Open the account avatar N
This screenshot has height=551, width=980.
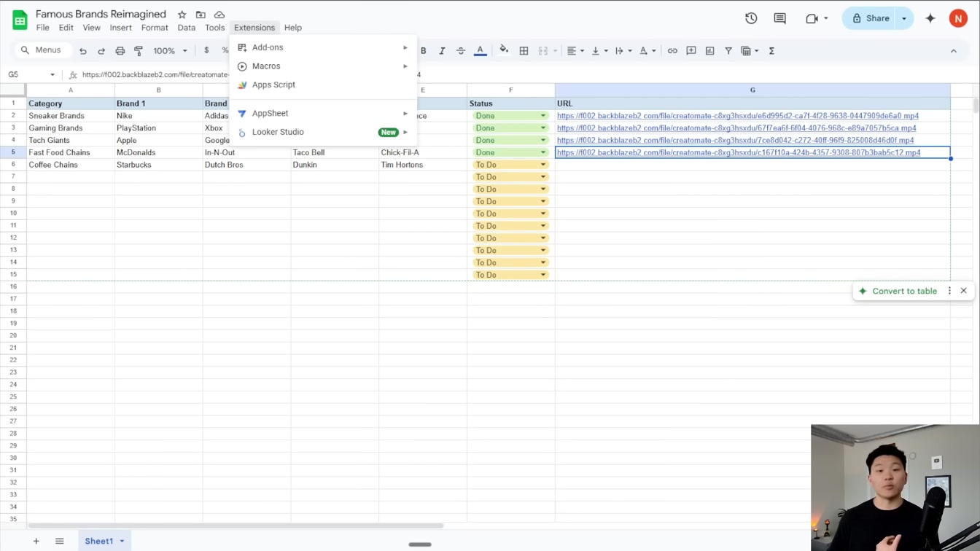point(958,18)
